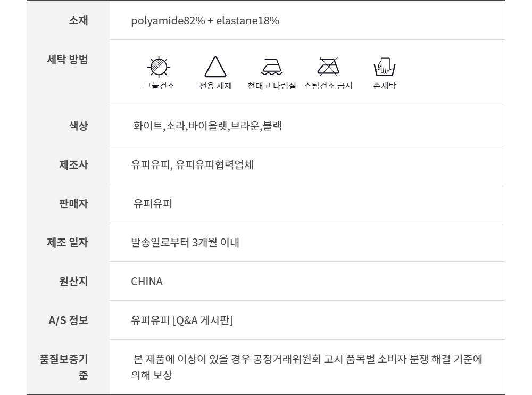The width and height of the screenshot is (532, 395).
Task: Click the 품질보증기준 row label
Action: (63, 366)
